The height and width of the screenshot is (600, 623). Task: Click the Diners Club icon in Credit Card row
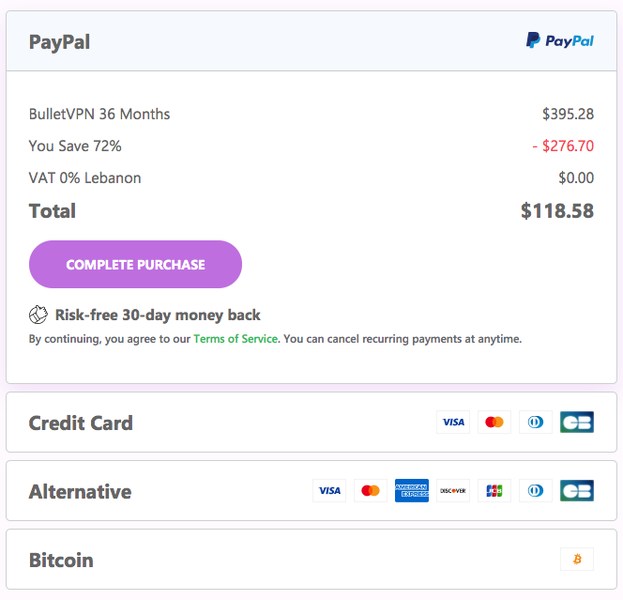point(536,422)
